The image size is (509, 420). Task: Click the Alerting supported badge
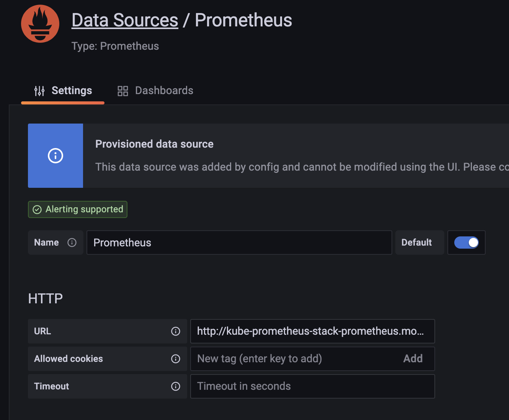point(78,209)
